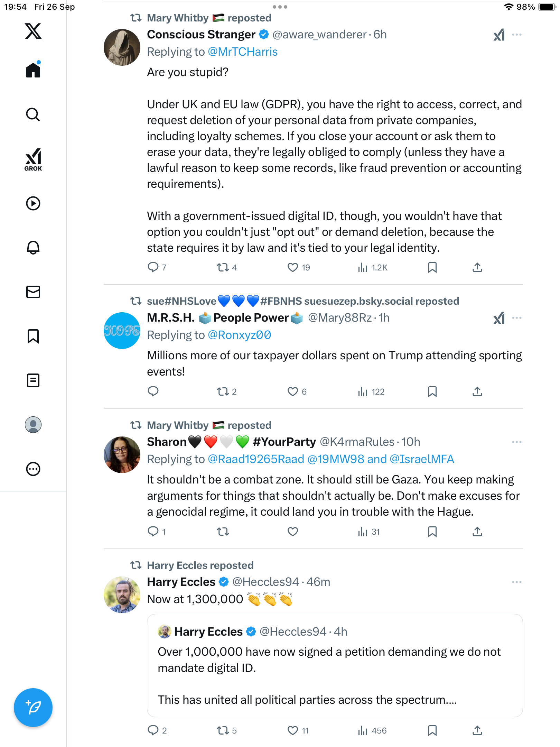Screen dimensions: 560x747
Task: Open the video tab play icon
Action: coord(33,203)
